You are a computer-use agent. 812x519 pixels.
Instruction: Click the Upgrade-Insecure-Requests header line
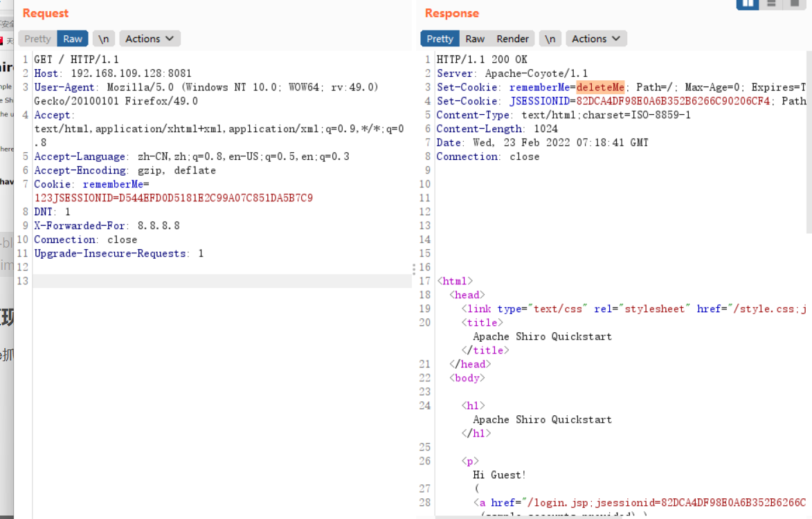coord(118,253)
